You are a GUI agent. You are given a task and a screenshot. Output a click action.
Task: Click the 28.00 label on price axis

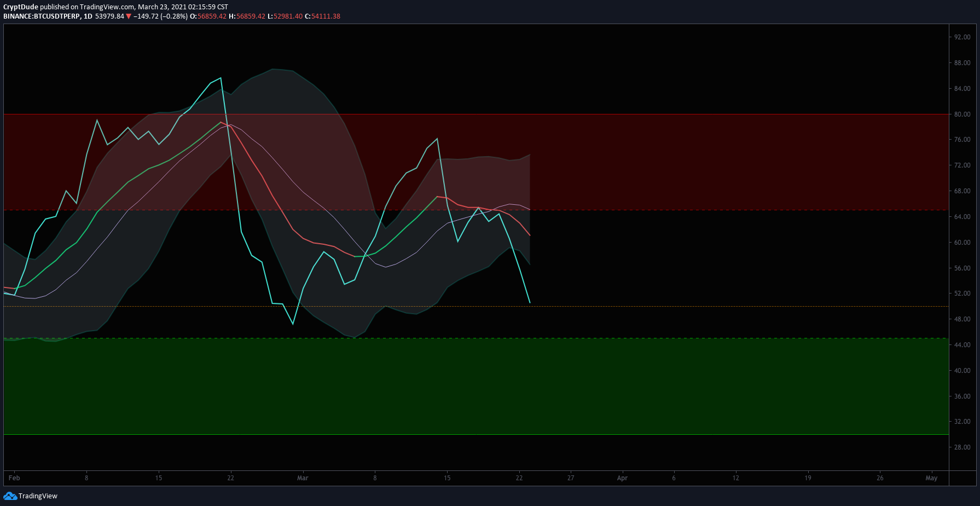pyautogui.click(x=962, y=447)
